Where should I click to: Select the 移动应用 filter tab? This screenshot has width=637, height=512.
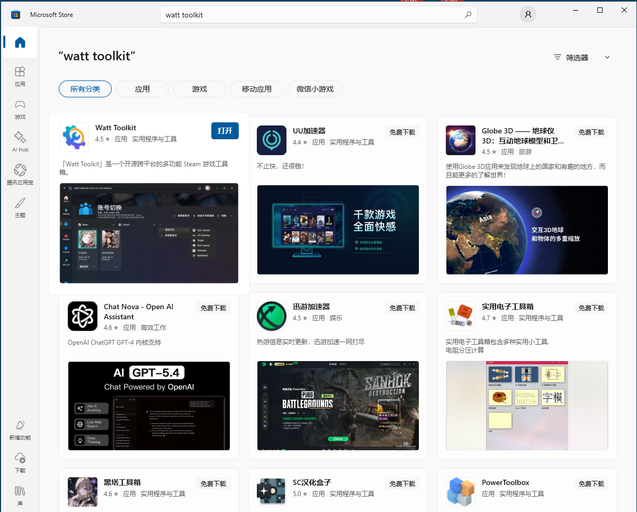pyautogui.click(x=256, y=89)
